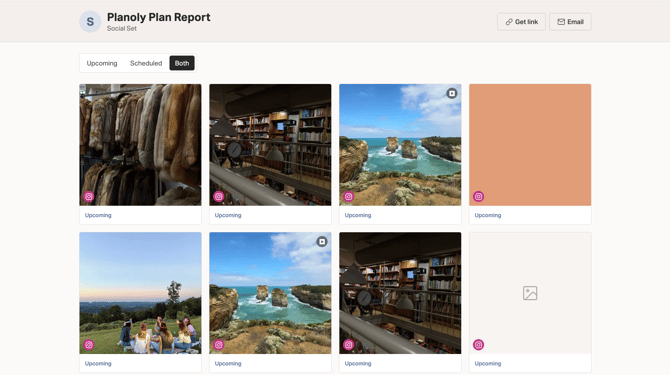
Task: Select the Both filter tab
Action: [182, 63]
